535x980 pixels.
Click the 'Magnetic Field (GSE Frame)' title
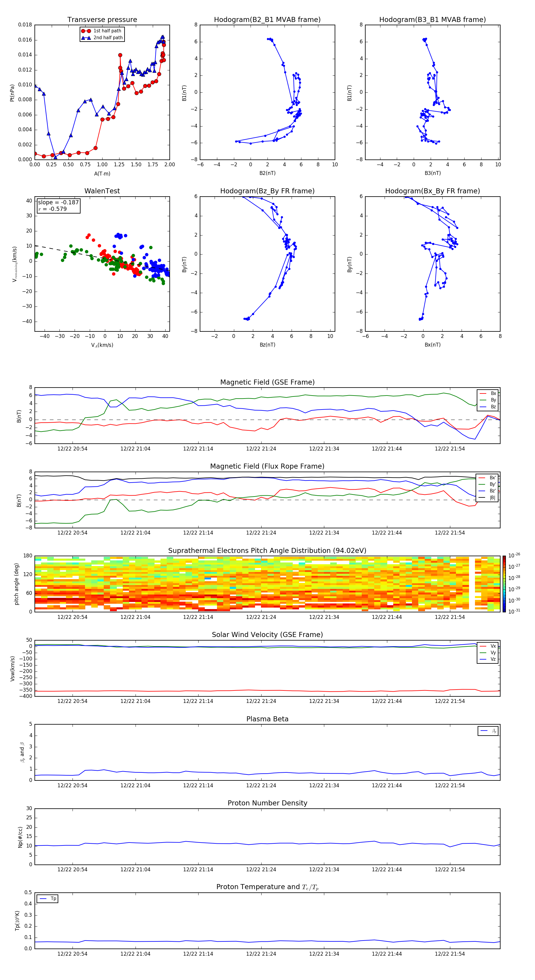267,382
